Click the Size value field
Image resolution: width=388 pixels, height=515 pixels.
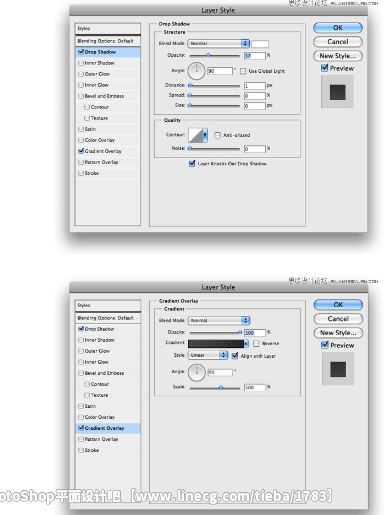255,106
